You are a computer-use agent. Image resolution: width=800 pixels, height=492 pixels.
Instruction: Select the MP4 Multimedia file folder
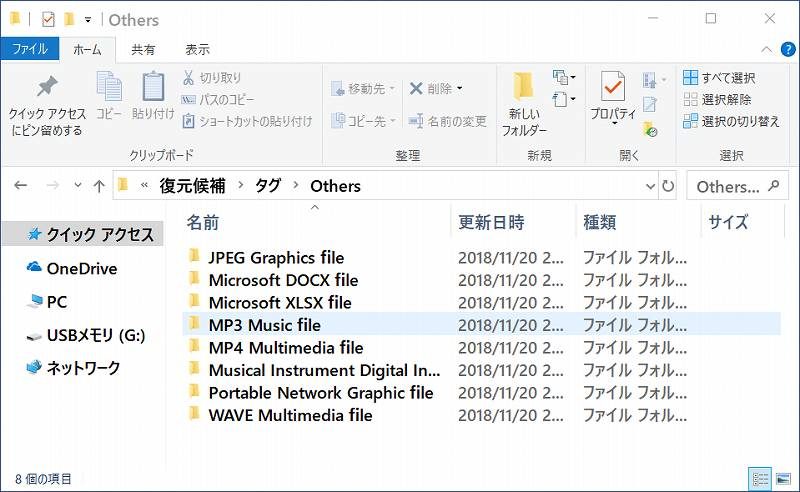click(285, 347)
